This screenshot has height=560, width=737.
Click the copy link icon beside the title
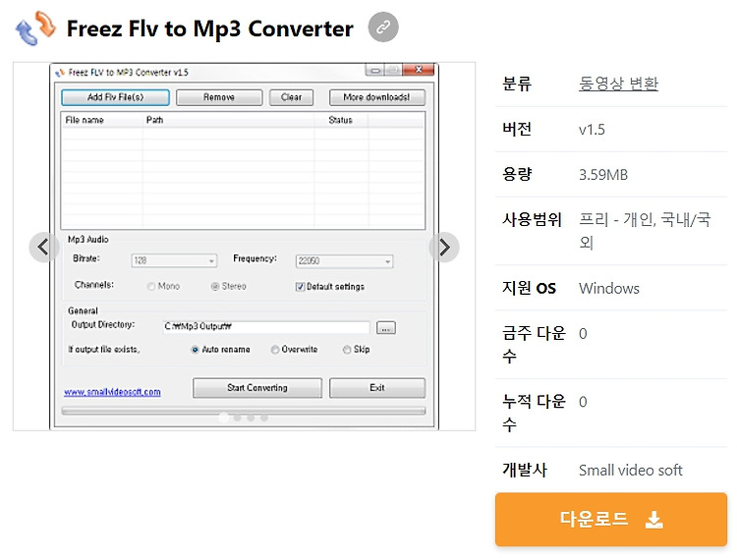point(383,28)
